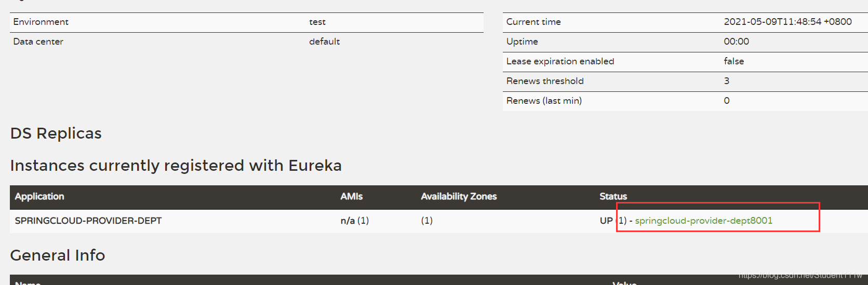Select the timestamp 2021-05-09T11:48:54 +0800
The height and width of the screenshot is (285, 868).
coord(787,22)
